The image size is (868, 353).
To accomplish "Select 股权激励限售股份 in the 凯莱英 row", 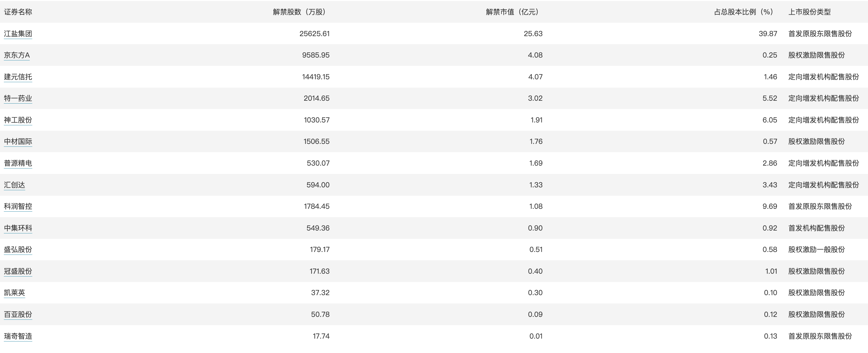I will (817, 293).
